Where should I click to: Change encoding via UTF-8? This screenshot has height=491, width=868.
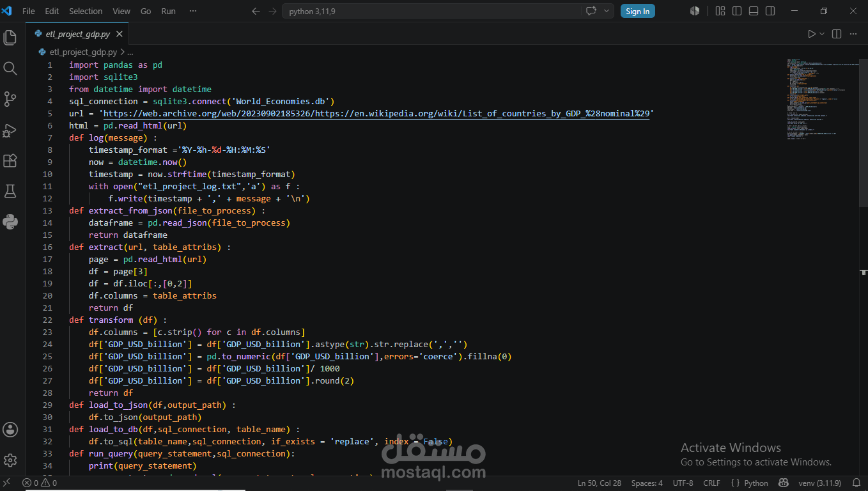[683, 483]
